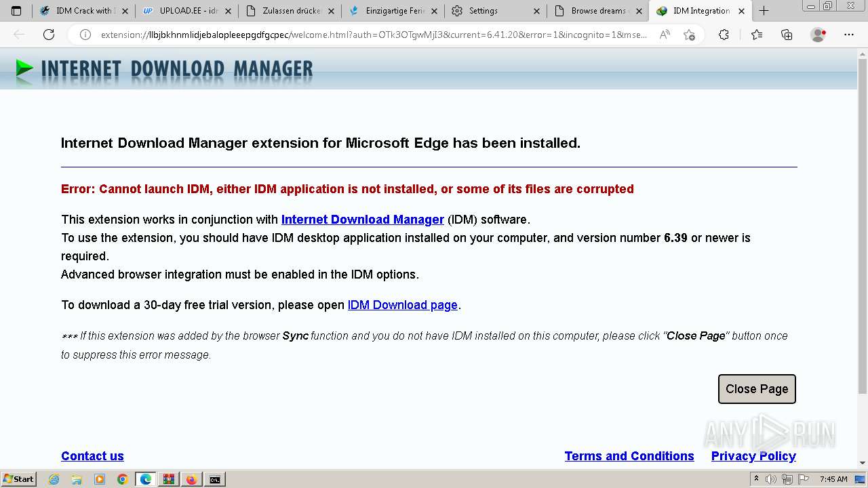Open the command prompt taskbar icon
This screenshot has width=868, height=488.
[215, 479]
